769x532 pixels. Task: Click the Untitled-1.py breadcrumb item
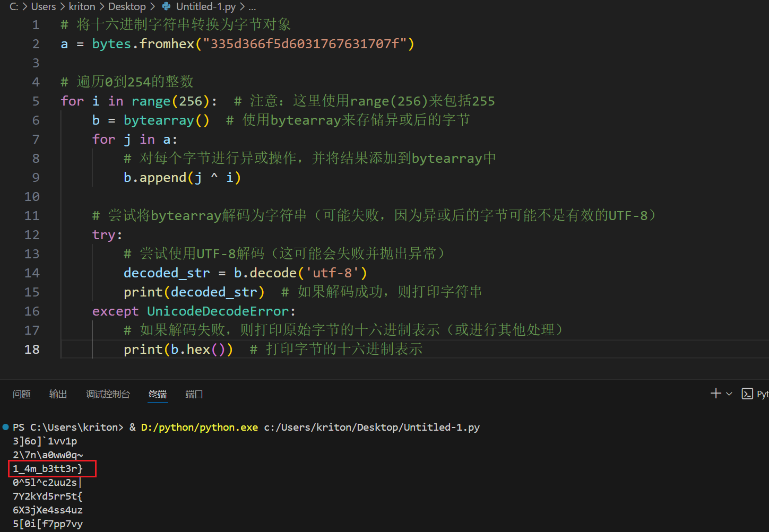pos(206,7)
